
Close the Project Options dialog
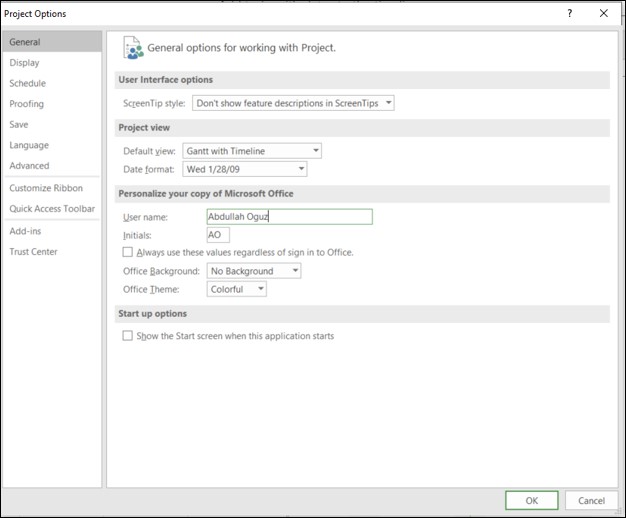[x=603, y=13]
